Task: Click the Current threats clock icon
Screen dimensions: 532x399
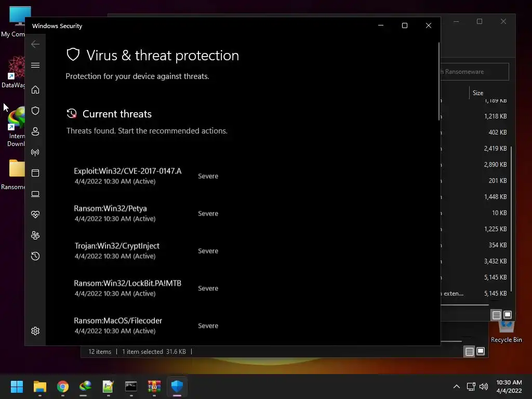Action: tap(72, 114)
